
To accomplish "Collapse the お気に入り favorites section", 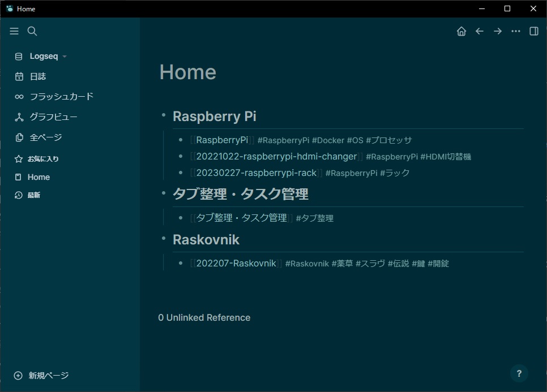I will tap(43, 159).
